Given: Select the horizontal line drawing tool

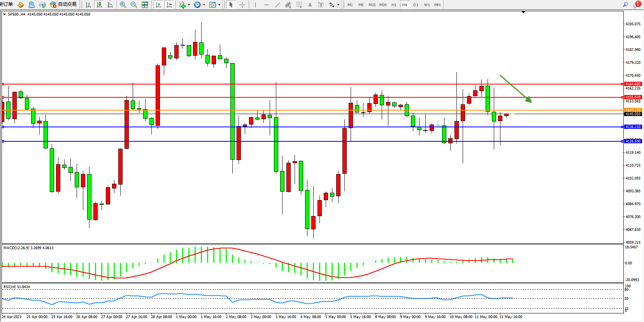Looking at the screenshot, I should (266, 5).
